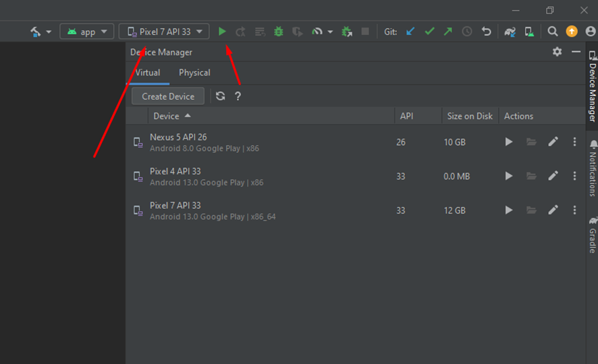Open the Notifications side tool tab
The height and width of the screenshot is (364, 598).
tap(593, 168)
